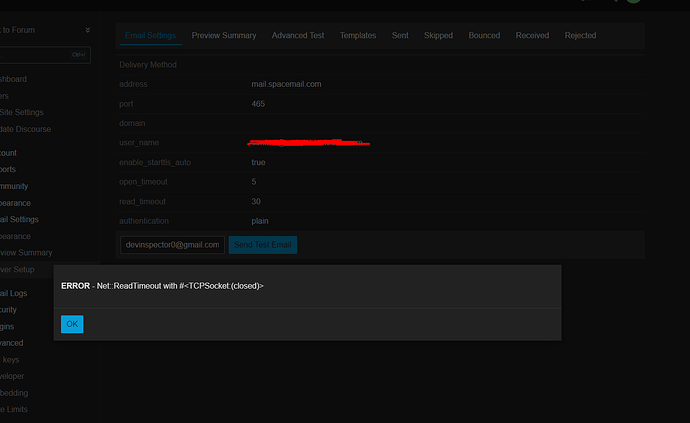
Task: Expand Security section in sidebar
Action: [8, 310]
